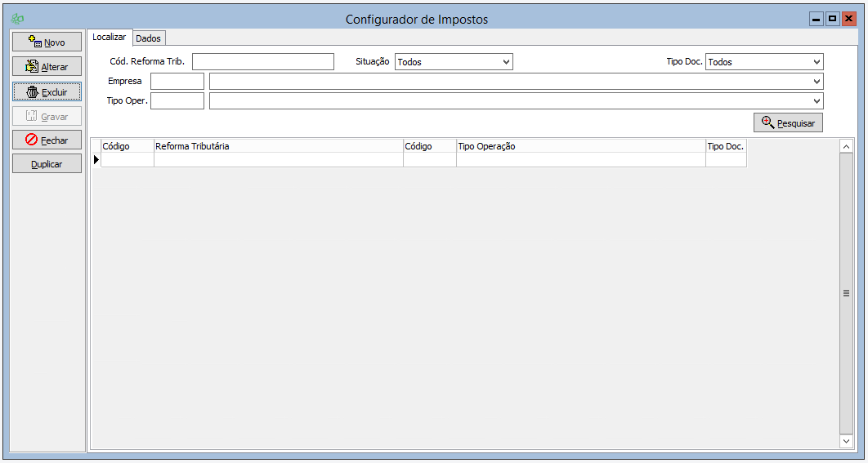The width and height of the screenshot is (868, 463).
Task: Click the Novo button icon
Action: tap(35, 42)
